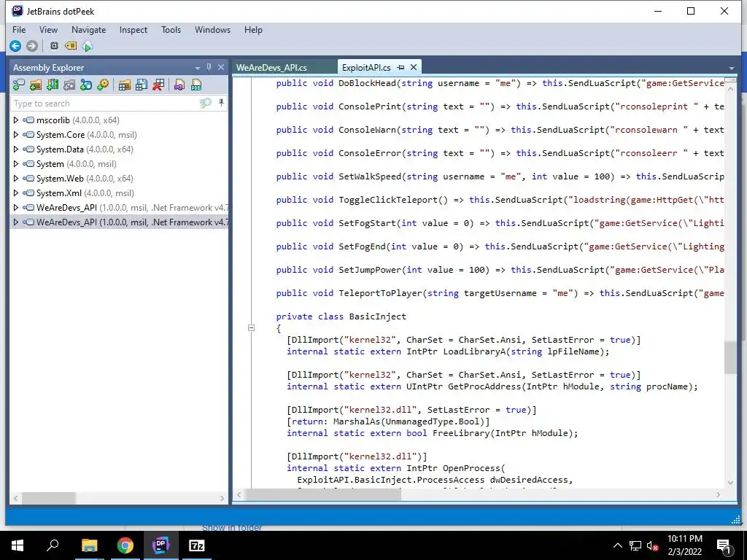Open the File menu

(19, 29)
